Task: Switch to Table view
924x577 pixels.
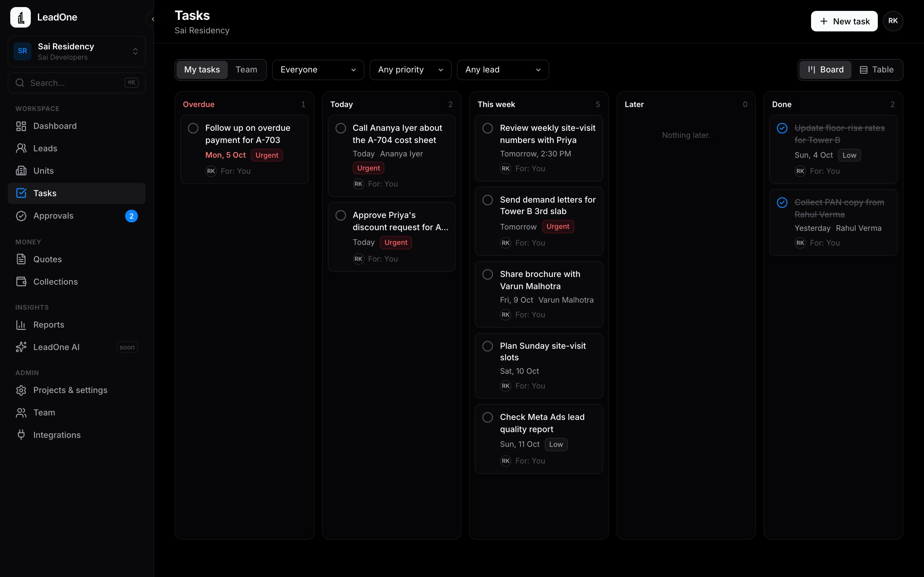Action: [877, 70]
